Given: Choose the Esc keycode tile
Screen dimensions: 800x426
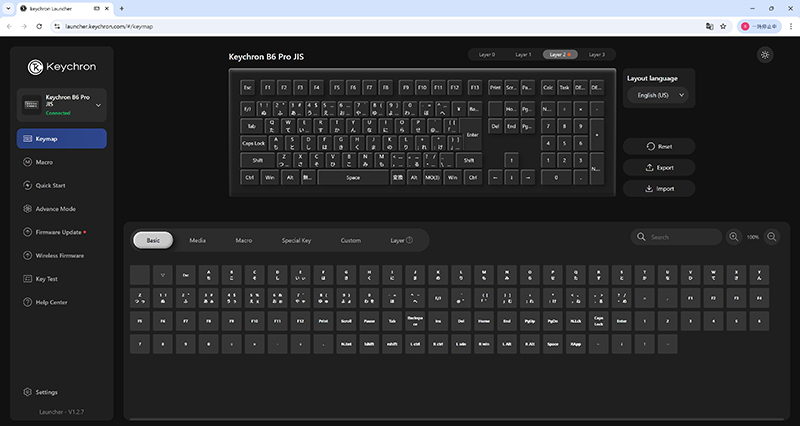Looking at the screenshot, I should click(186, 275).
